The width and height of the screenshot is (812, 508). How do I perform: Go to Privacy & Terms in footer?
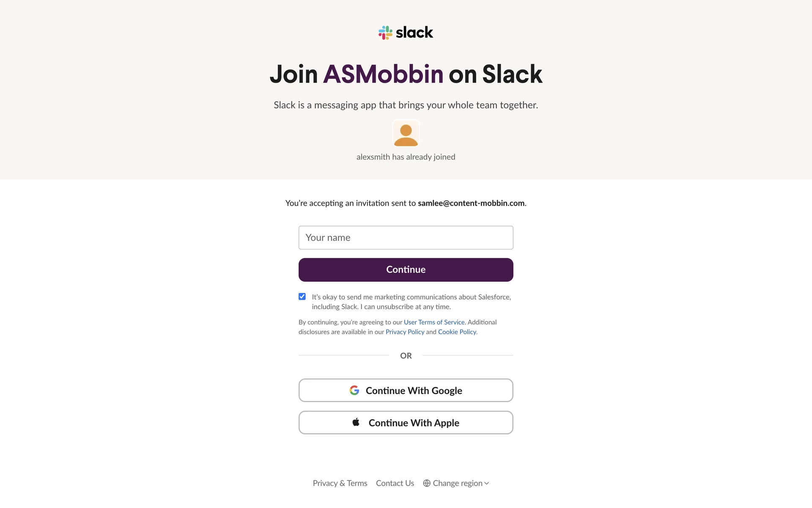coord(340,483)
